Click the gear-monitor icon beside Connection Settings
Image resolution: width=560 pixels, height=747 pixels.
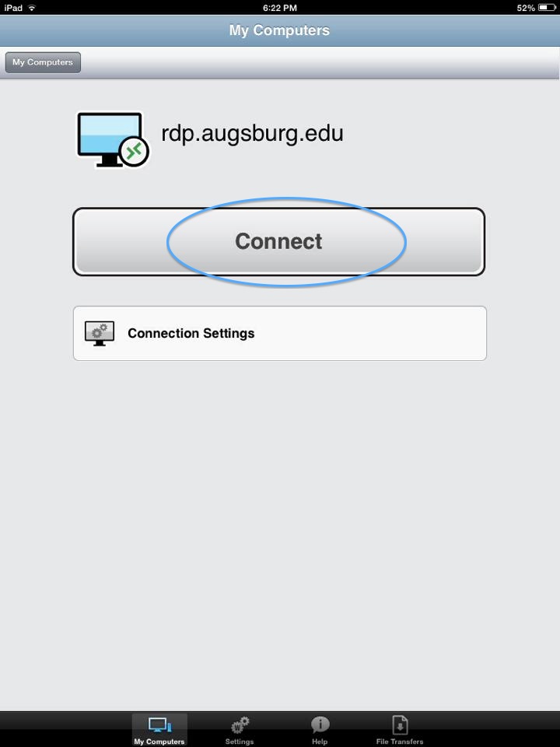[x=100, y=334]
